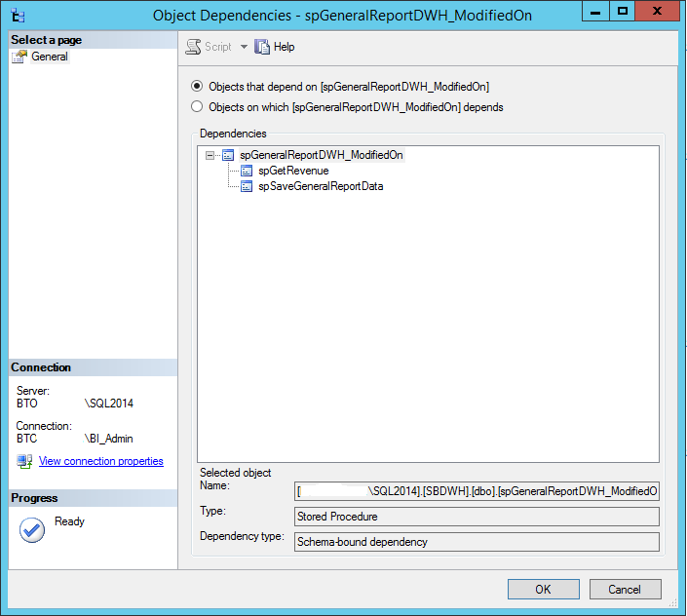Click the stored procedure icon of spGeneralReportDWH_ModifiedOn
This screenshot has width=687, height=616.
click(228, 155)
